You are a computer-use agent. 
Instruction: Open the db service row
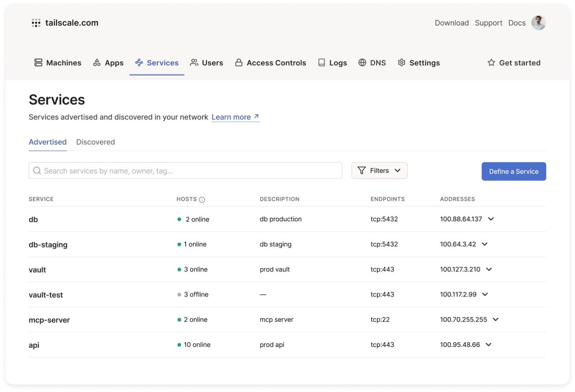[x=287, y=219]
